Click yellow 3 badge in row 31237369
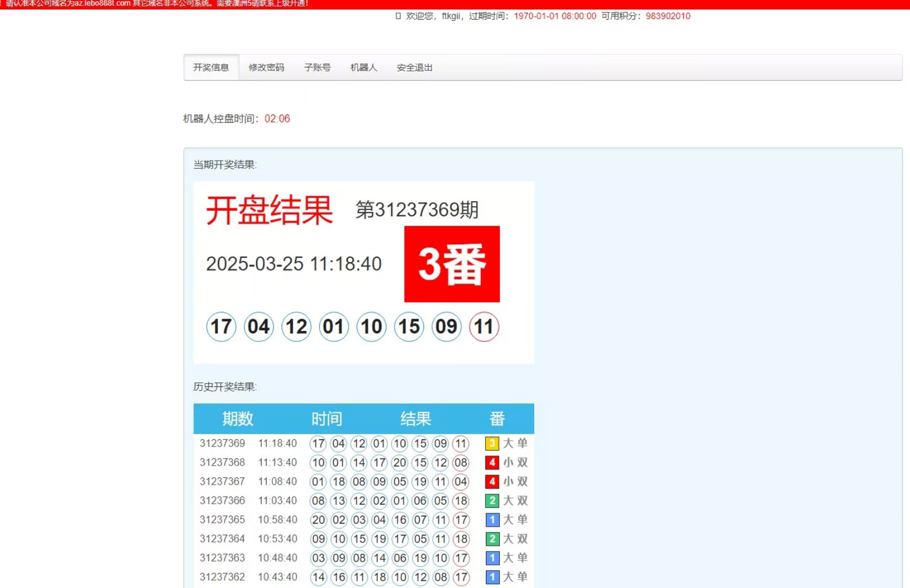This screenshot has width=910, height=588. coord(492,444)
